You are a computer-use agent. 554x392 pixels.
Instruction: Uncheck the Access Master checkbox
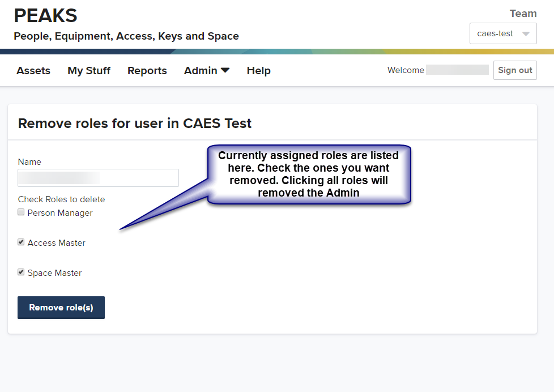pyautogui.click(x=21, y=242)
